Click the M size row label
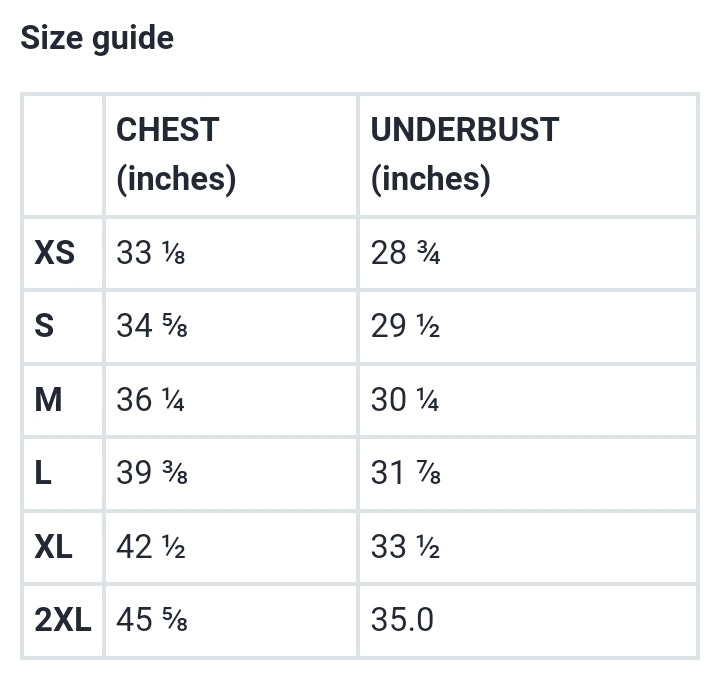Viewport: 719px width, 679px height. click(x=48, y=399)
